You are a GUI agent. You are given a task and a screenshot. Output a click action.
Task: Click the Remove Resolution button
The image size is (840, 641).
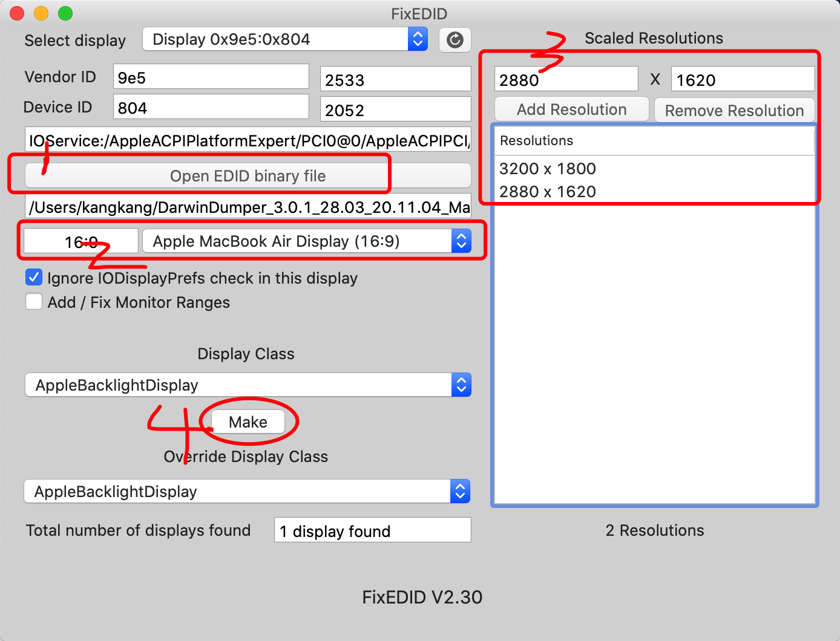pos(734,111)
